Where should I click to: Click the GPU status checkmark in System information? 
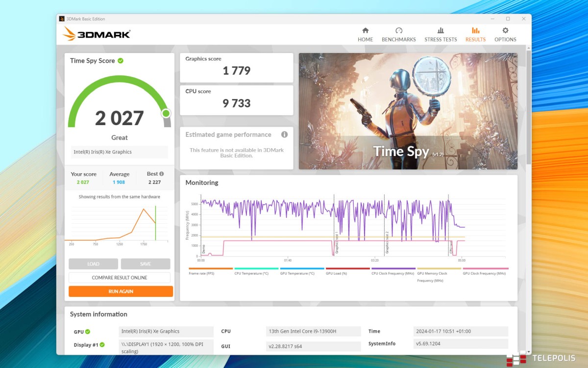88,332
